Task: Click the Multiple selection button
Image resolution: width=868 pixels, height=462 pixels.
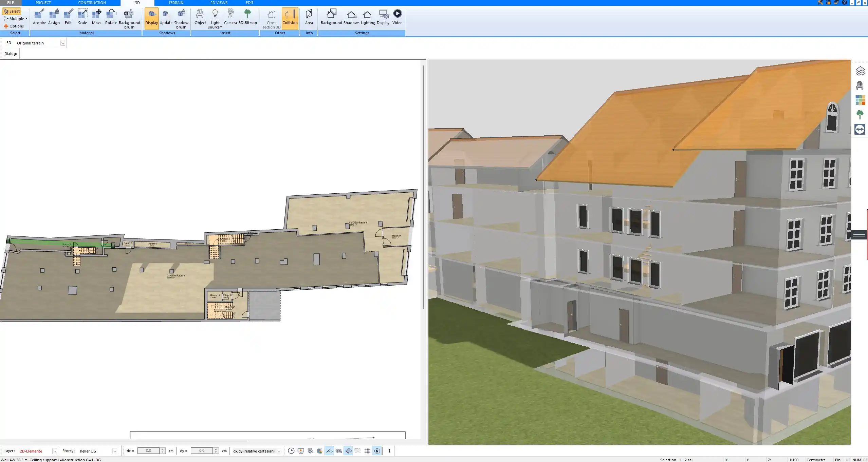Action: 15,19
